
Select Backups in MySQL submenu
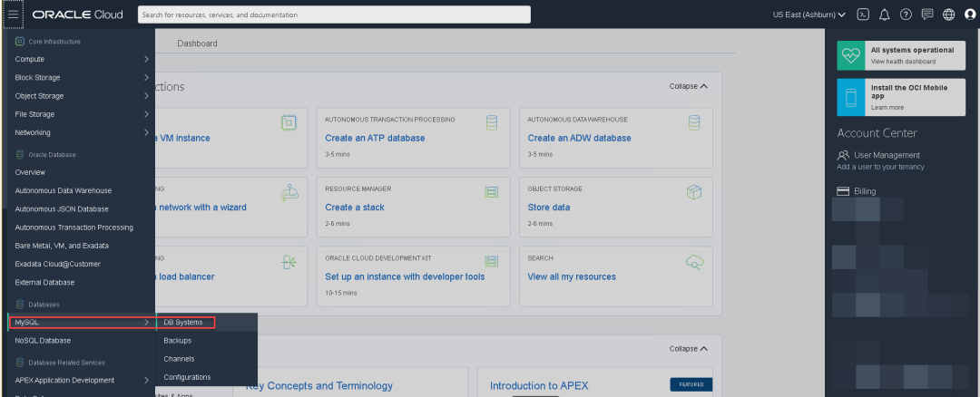click(178, 341)
